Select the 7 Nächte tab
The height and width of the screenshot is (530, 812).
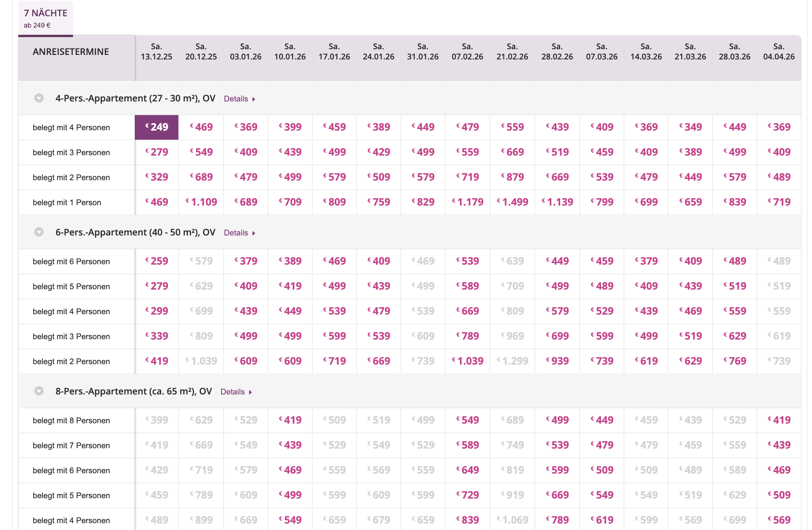click(x=45, y=18)
